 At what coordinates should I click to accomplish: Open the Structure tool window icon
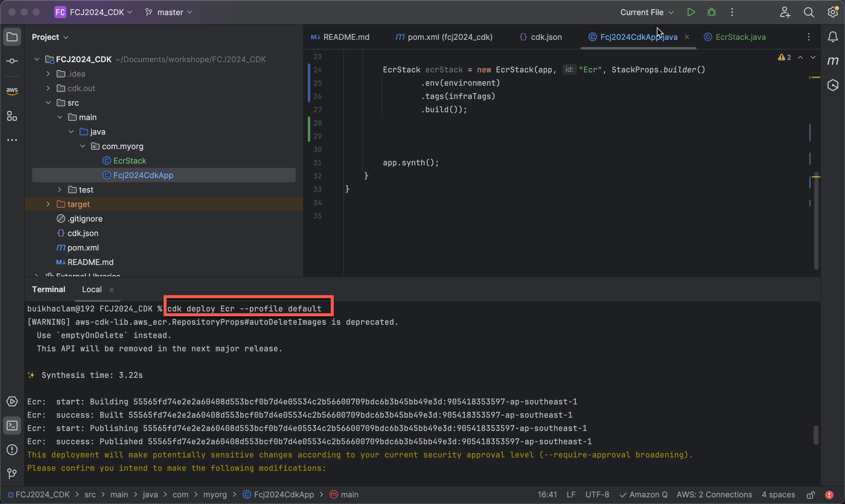pyautogui.click(x=12, y=116)
